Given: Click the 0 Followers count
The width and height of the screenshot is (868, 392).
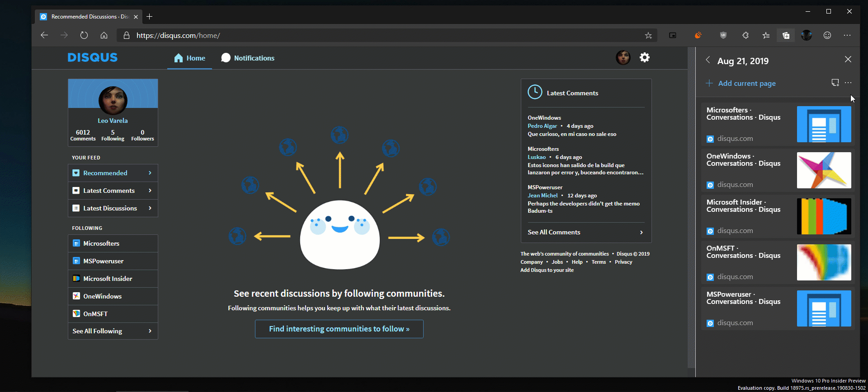Looking at the screenshot, I should pyautogui.click(x=142, y=135).
